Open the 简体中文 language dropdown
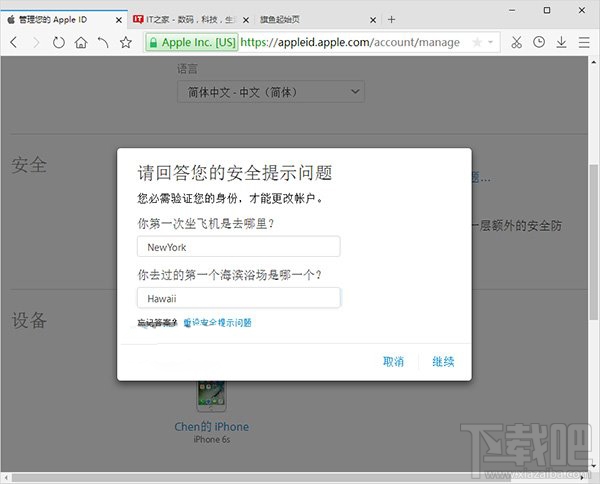The width and height of the screenshot is (600, 484). coord(271,92)
